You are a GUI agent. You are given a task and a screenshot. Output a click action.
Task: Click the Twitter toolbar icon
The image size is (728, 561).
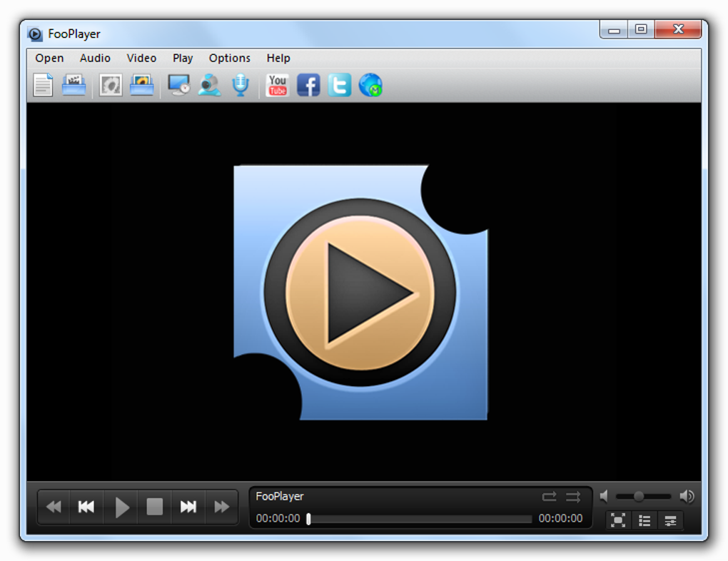click(x=340, y=85)
